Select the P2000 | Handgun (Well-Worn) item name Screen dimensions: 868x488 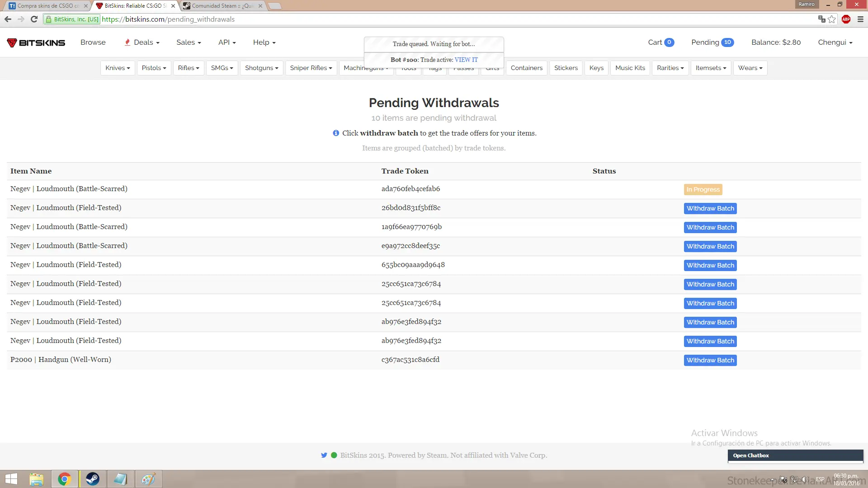[x=61, y=360]
